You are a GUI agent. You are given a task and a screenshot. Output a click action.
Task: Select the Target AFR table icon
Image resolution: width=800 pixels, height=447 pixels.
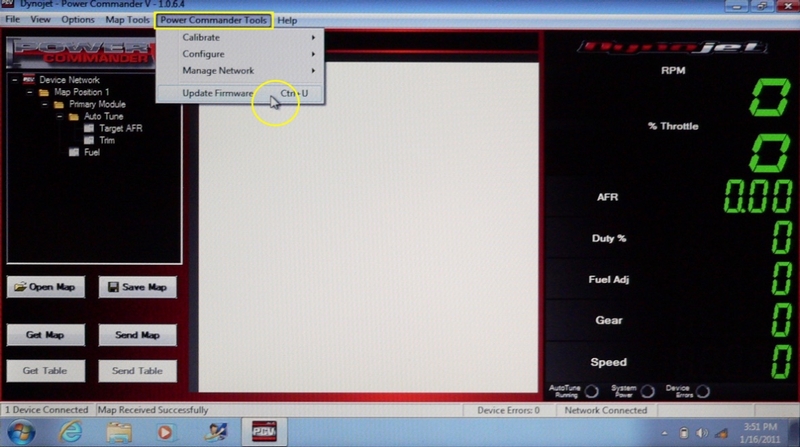(88, 129)
